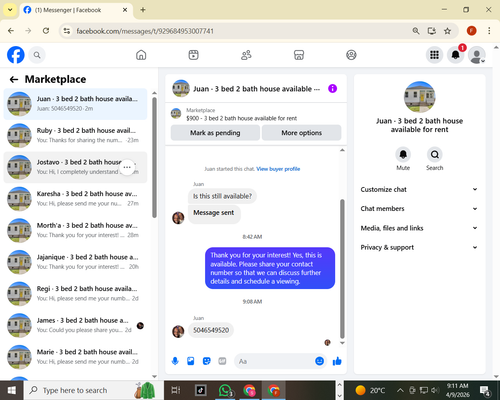This screenshot has height=400, width=500.
Task: Click the More options button
Action: coord(301,133)
